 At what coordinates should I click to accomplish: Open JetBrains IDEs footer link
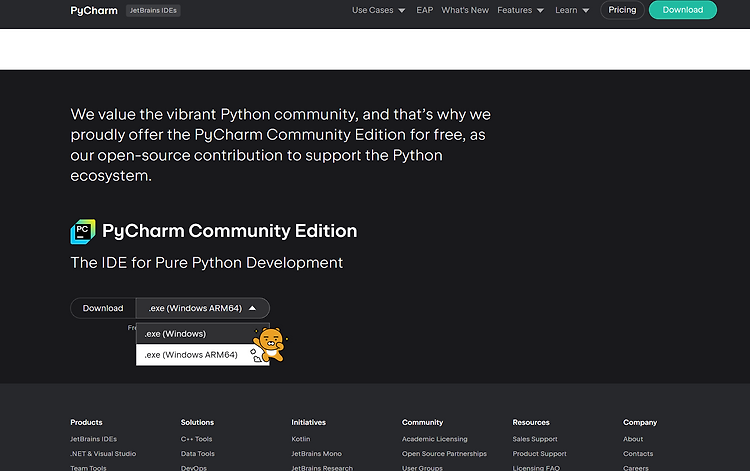pos(93,439)
